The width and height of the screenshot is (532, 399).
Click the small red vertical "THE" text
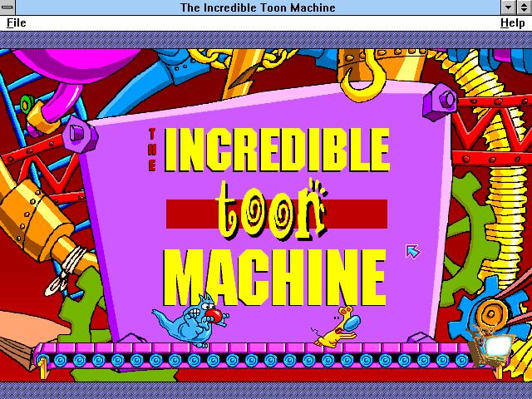coord(152,150)
